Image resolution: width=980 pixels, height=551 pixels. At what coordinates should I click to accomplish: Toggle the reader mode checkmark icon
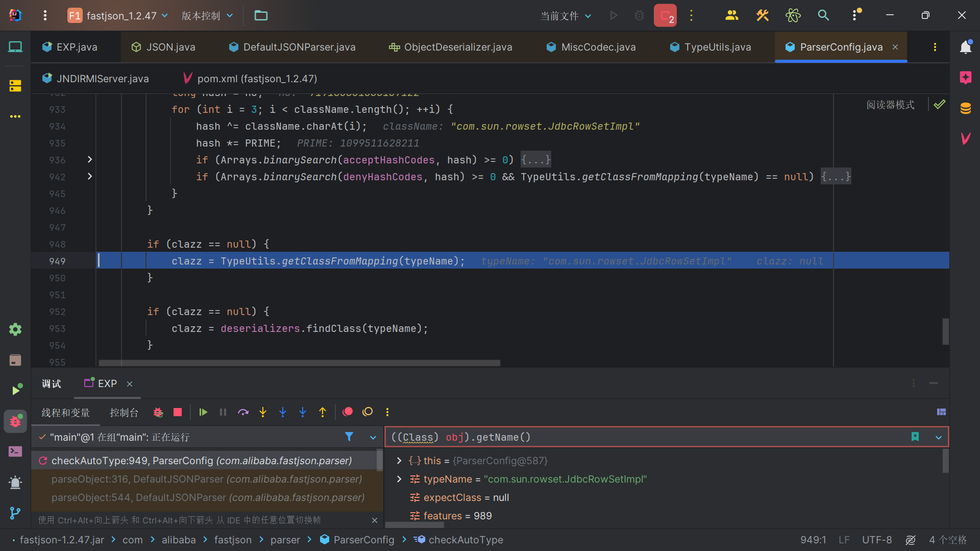(940, 105)
